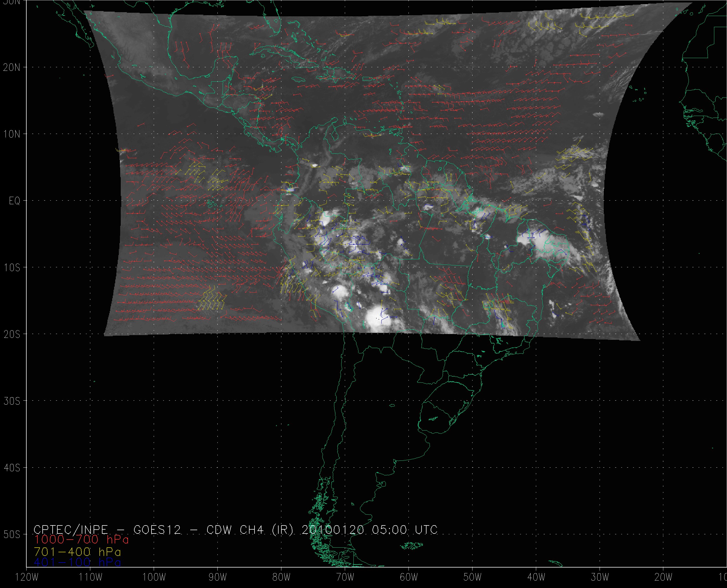Click the 50W longitude axis label

tap(472, 577)
